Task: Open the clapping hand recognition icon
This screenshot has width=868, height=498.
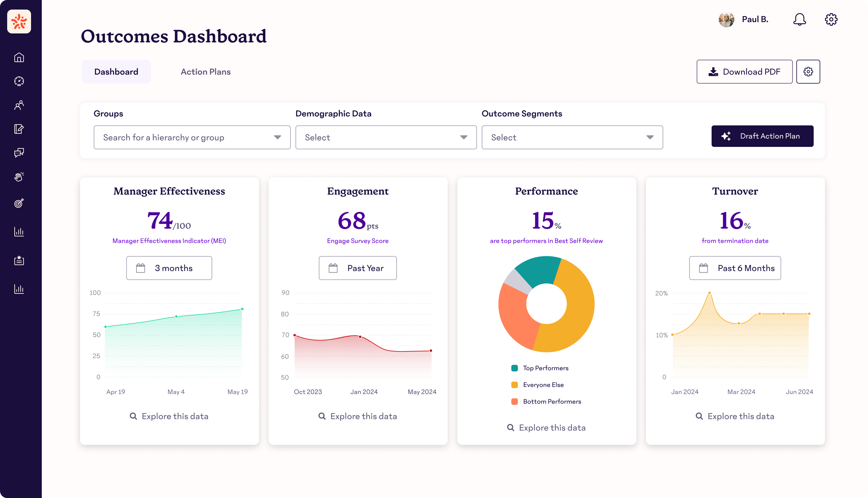Action: [x=19, y=176]
